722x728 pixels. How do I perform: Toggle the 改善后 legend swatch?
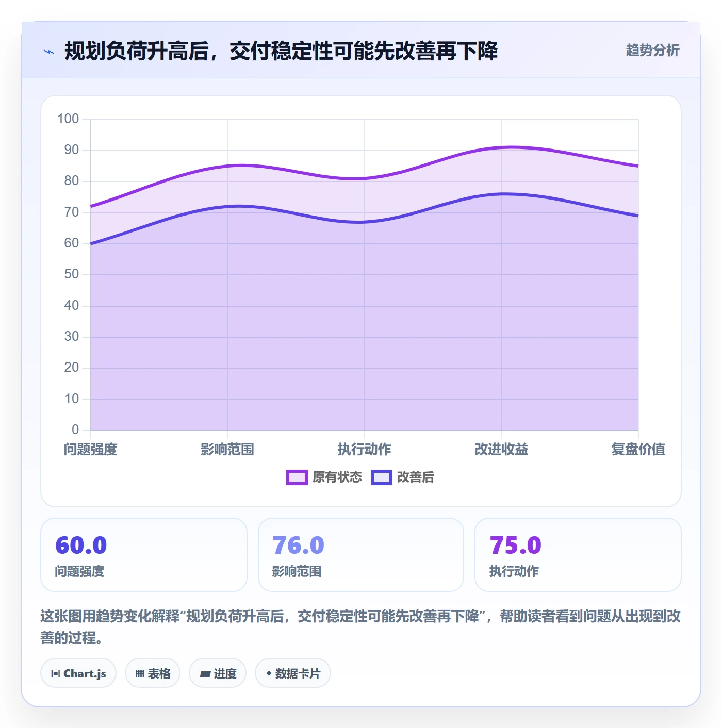(x=382, y=477)
